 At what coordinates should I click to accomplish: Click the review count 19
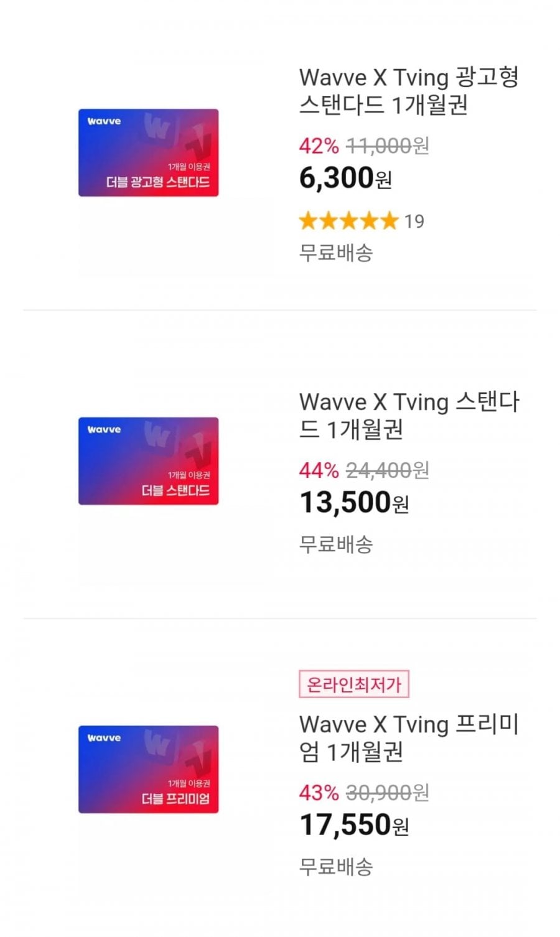click(x=414, y=221)
